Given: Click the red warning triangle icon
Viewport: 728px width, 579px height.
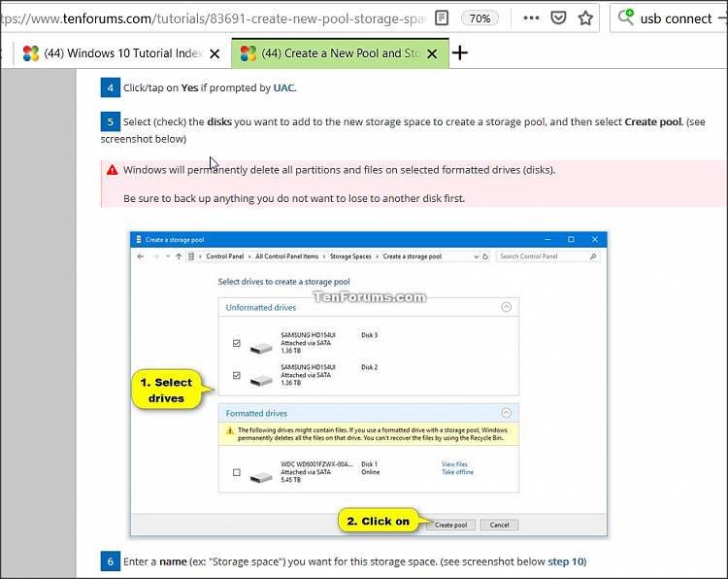Looking at the screenshot, I should [x=112, y=170].
